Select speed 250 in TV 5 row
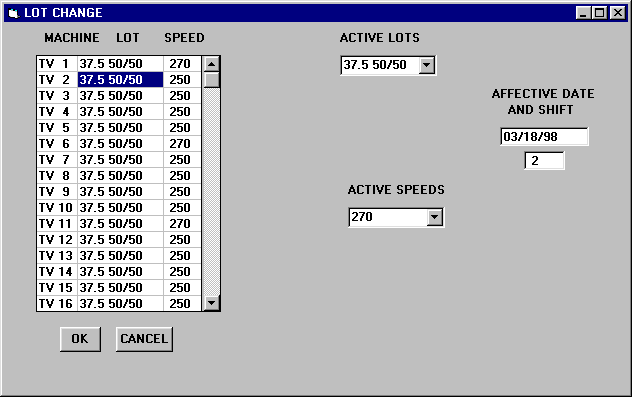The height and width of the screenshot is (397, 632). pyautogui.click(x=182, y=128)
